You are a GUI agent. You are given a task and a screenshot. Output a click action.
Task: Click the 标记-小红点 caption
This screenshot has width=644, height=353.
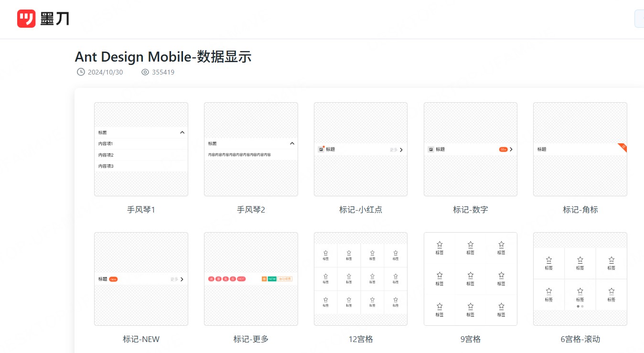pos(361,210)
